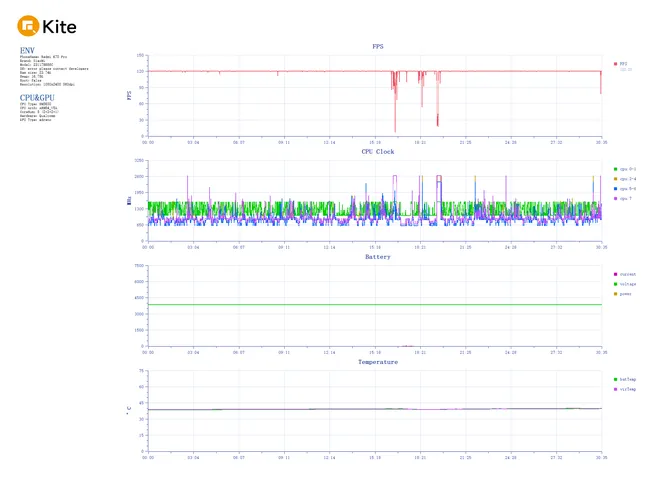
Task: Click the green voltage line in Battery chart
Action: tap(300, 304)
